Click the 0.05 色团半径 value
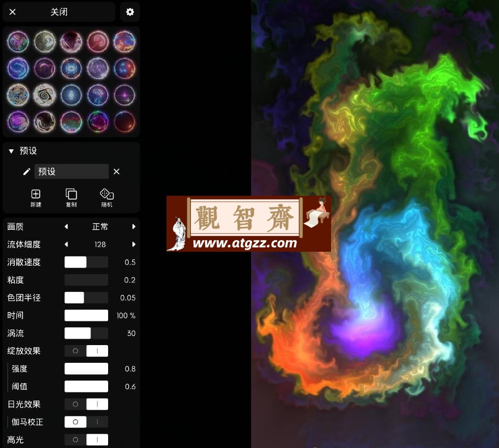Screen dimensions: 499x448 tap(128, 298)
